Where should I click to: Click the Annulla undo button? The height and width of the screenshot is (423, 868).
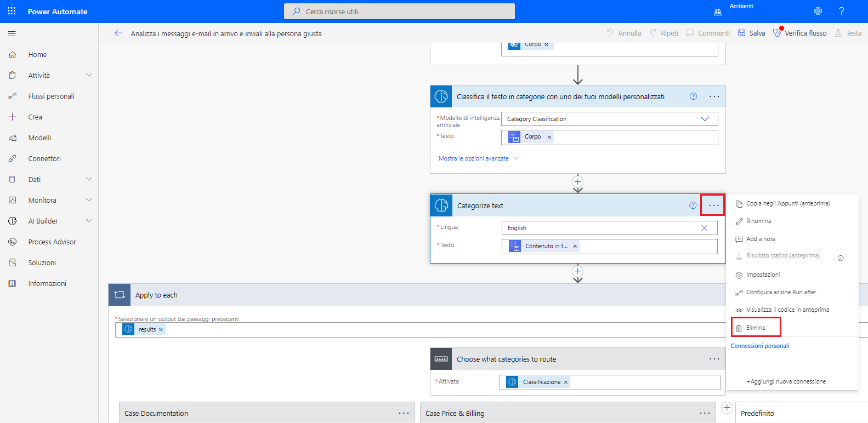click(624, 33)
